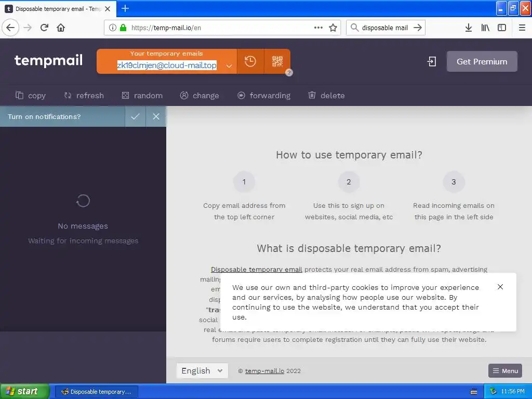Open the email history clock icon
This screenshot has width=532, height=399.
coord(250,61)
